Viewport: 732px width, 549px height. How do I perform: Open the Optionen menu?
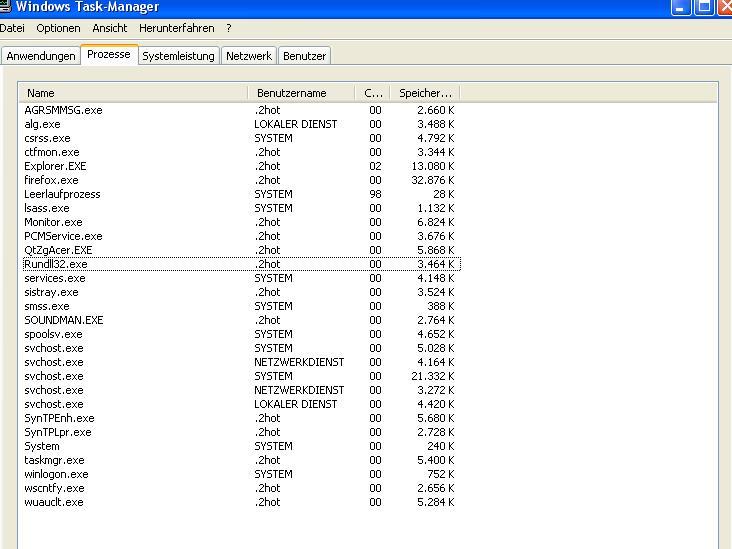(x=58, y=28)
